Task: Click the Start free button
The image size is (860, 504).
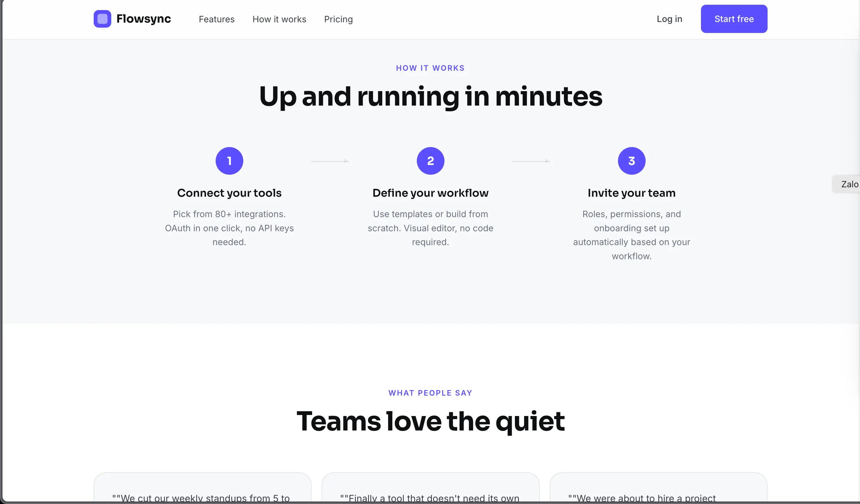Action: pyautogui.click(x=734, y=19)
